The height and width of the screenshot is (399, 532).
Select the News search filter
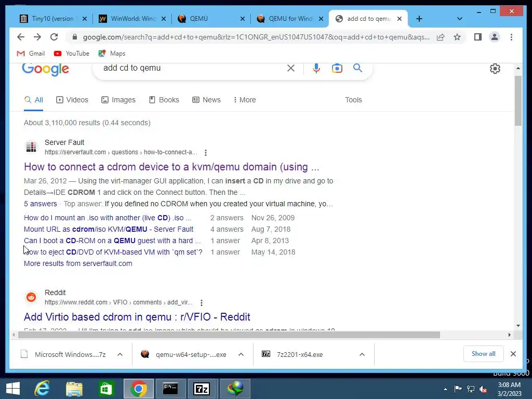click(206, 100)
